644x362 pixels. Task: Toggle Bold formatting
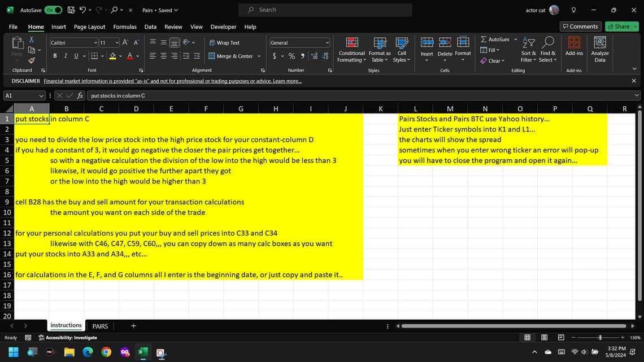coord(55,55)
